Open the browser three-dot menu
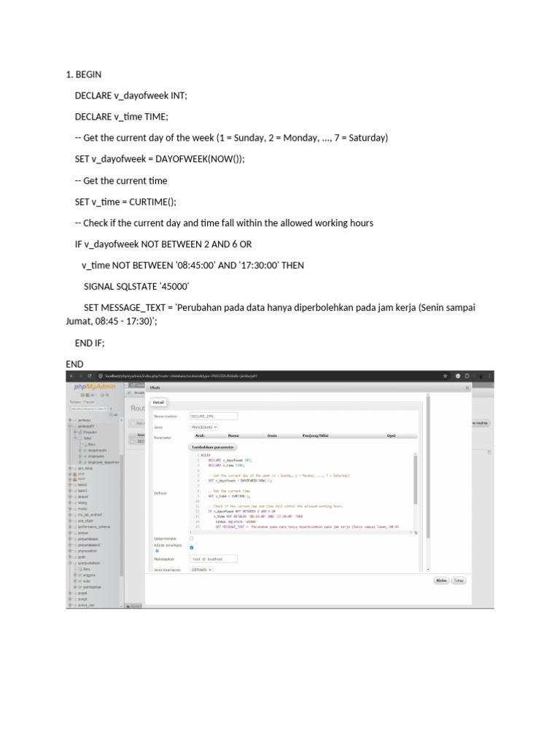This screenshot has width=560, height=747. click(489, 376)
